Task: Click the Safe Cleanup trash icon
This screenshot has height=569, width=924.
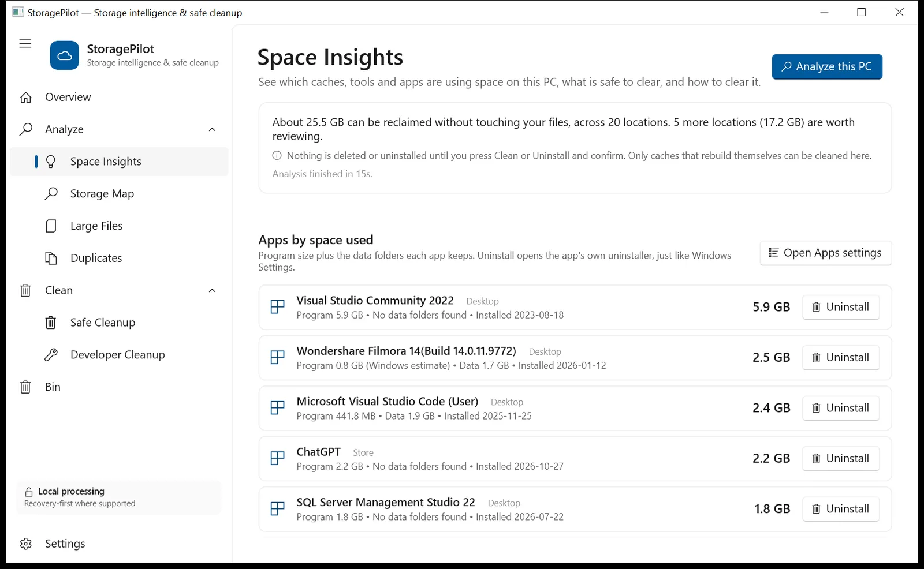Action: coord(51,323)
